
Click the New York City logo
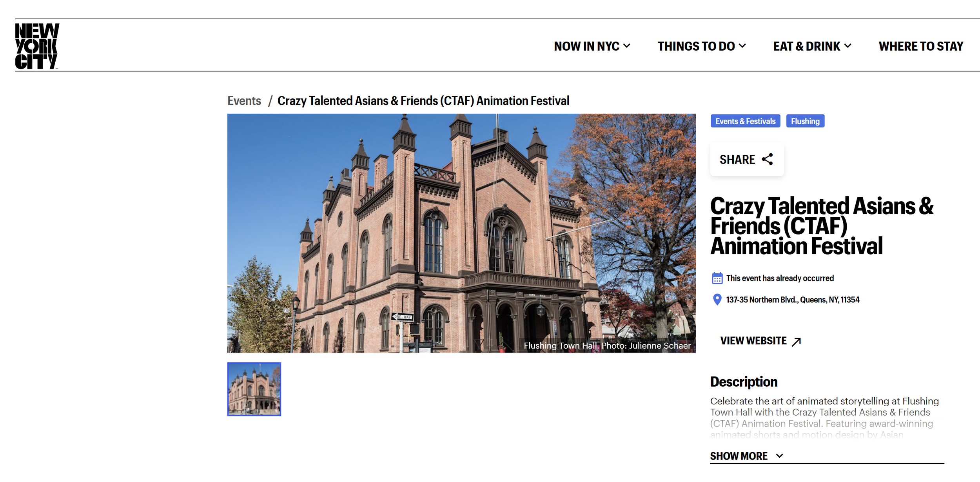click(37, 46)
